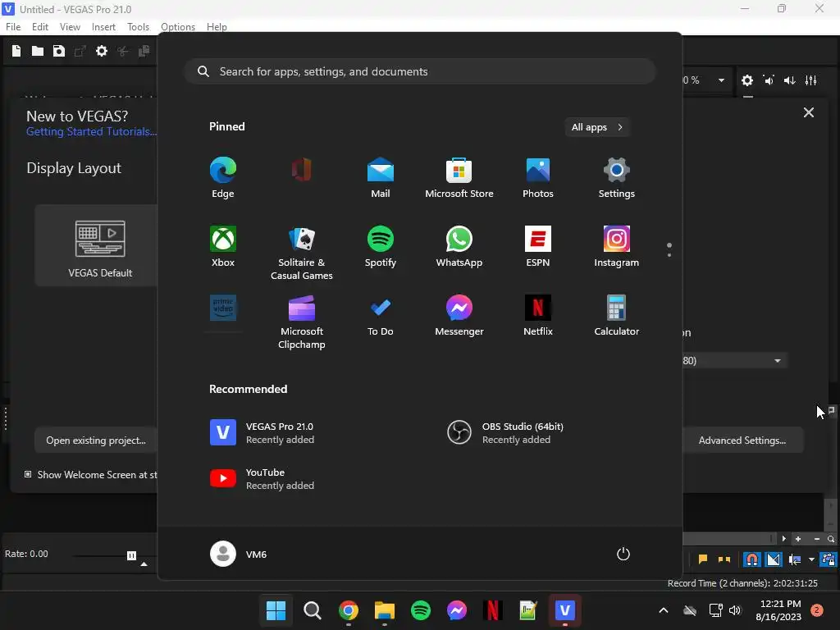840x630 pixels.
Task: Click the Copy icon in VEGAS toolbar
Action: (x=144, y=51)
